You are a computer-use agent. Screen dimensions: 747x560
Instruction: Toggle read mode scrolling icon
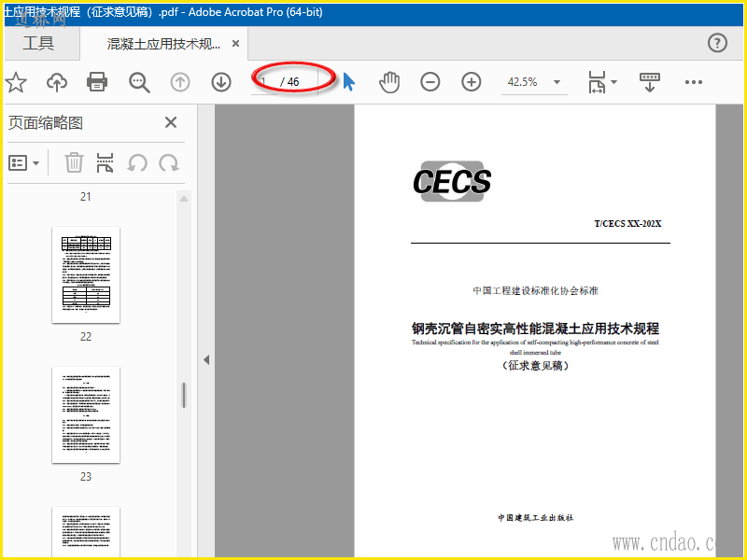point(649,82)
